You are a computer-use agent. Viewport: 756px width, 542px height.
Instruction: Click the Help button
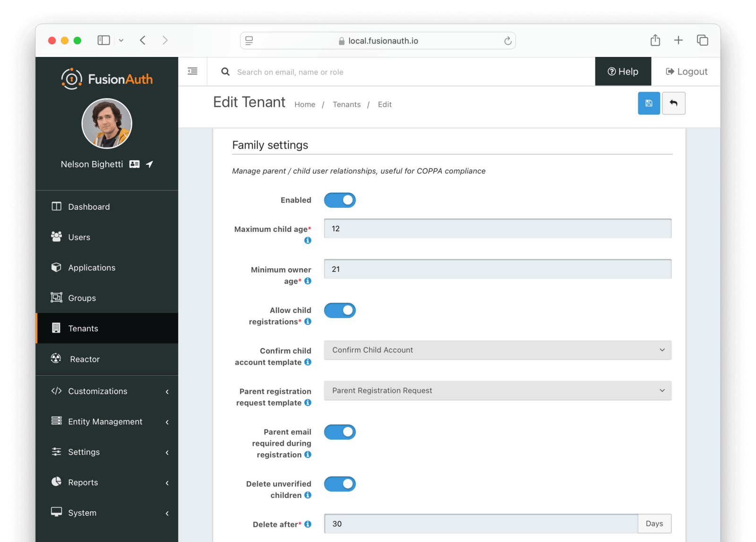click(623, 72)
